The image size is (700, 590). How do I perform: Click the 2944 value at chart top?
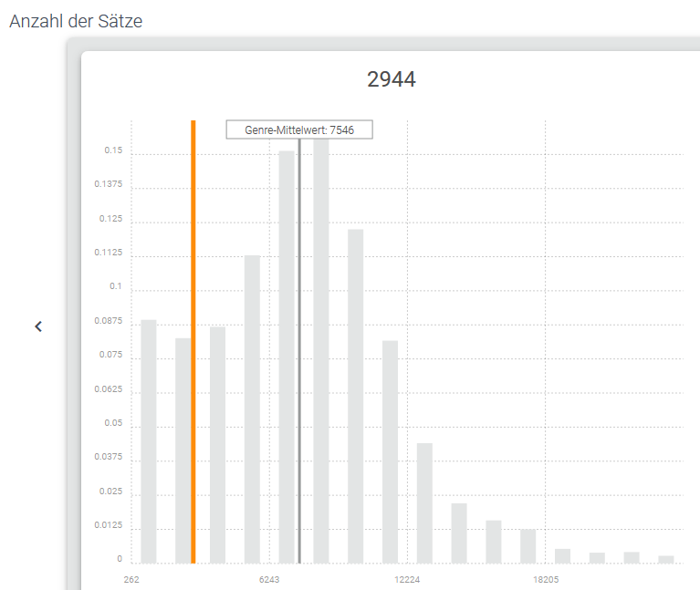(x=391, y=79)
